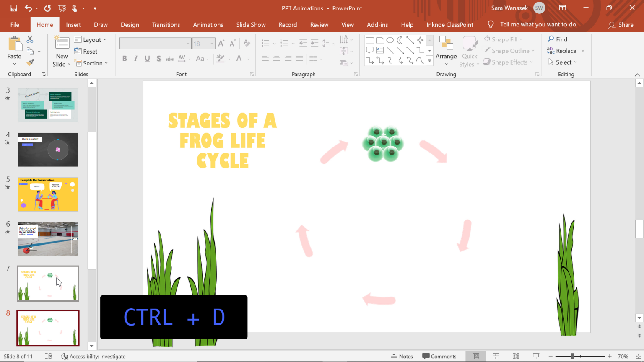
Task: Toggle Normal view button in status bar
Action: pos(475,356)
